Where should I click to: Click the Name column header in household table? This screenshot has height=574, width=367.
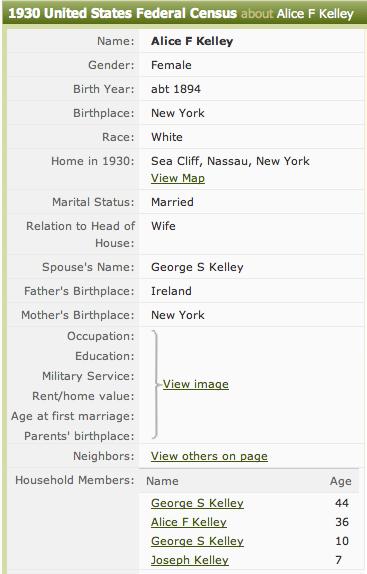(162, 481)
